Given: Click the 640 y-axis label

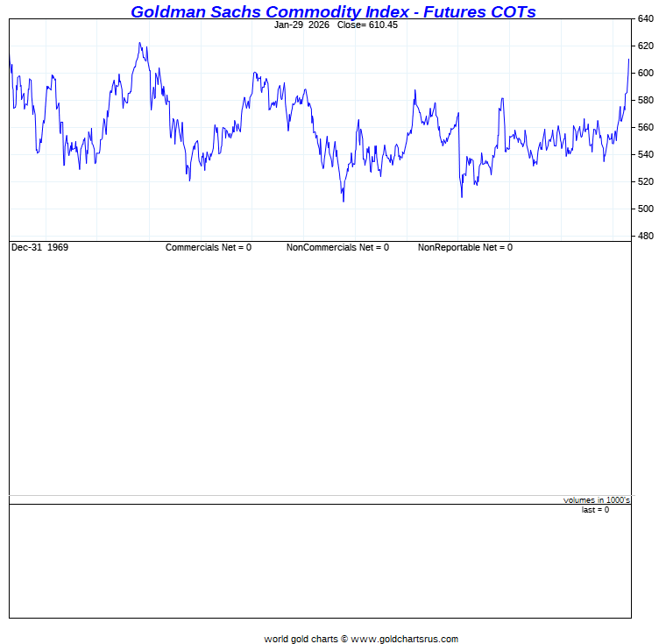Looking at the screenshot, I should pos(646,18).
